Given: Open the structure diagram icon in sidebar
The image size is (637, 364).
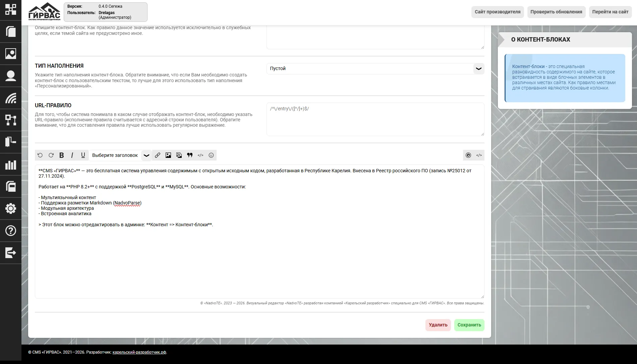Looking at the screenshot, I should [x=11, y=120].
